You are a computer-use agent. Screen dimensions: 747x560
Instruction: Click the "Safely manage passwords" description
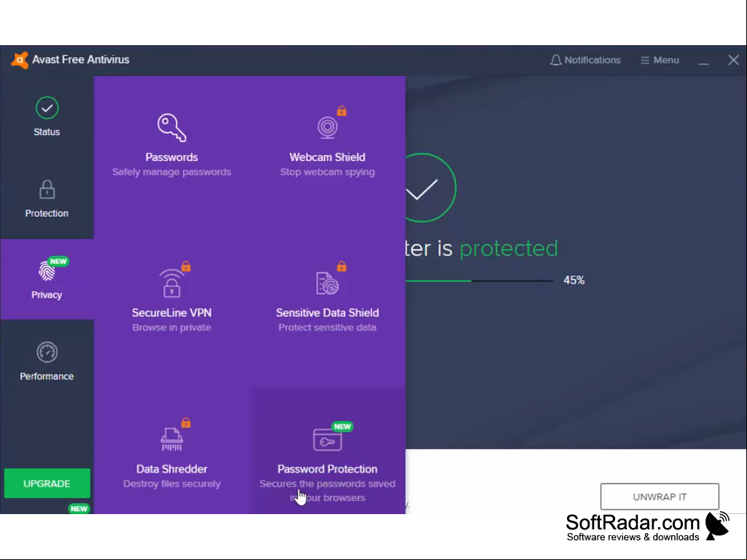pyautogui.click(x=171, y=172)
